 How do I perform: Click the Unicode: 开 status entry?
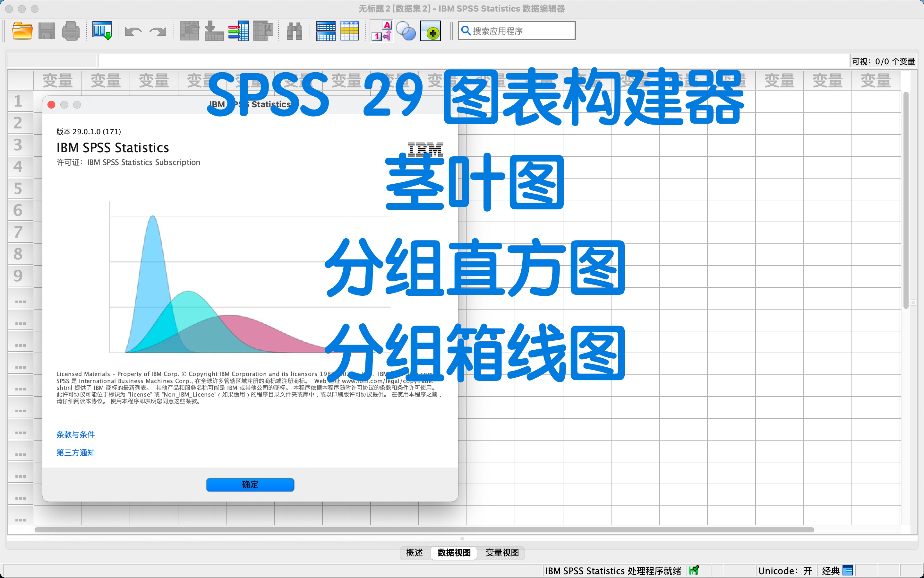tap(785, 571)
